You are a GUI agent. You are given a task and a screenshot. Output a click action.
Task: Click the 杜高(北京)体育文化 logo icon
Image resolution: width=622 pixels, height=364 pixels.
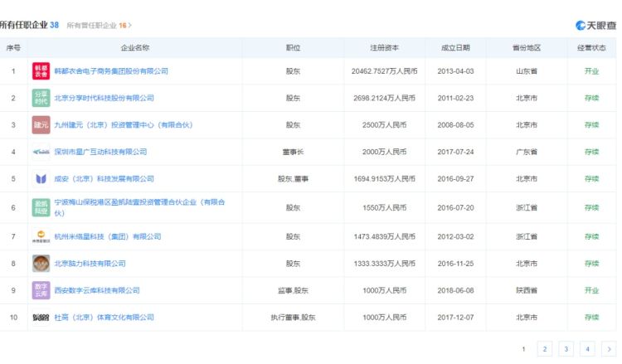(x=41, y=318)
